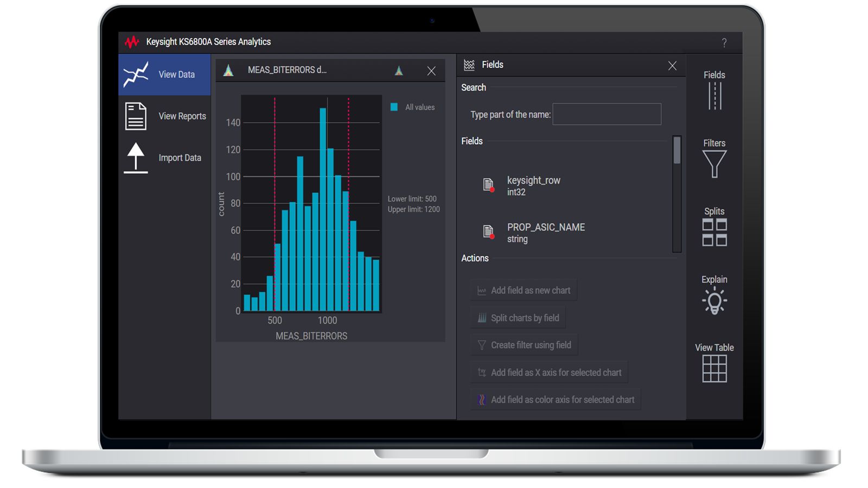Switch to View Reports
The height and width of the screenshot is (488, 868).
pos(182,115)
